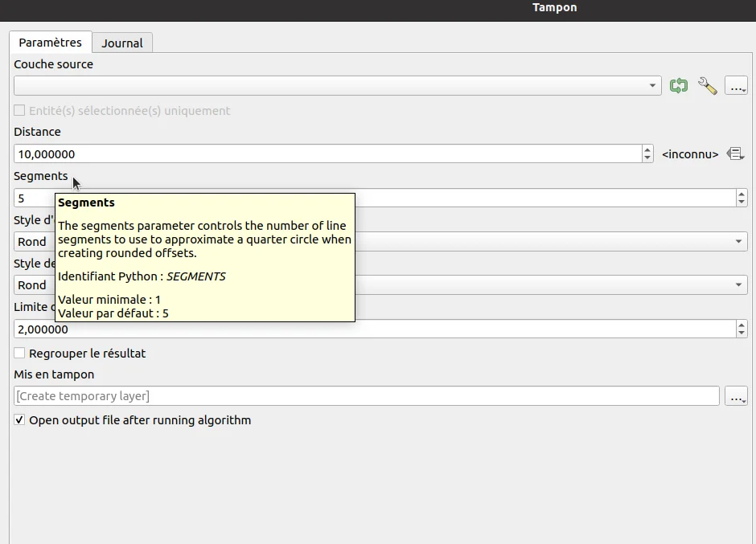
Task: Expand the Couche source dropdown
Action: point(653,86)
